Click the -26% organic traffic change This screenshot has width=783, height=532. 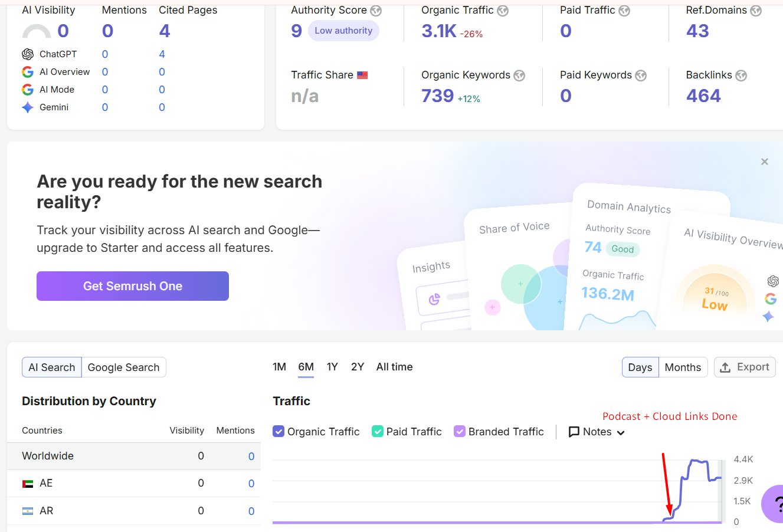click(471, 34)
